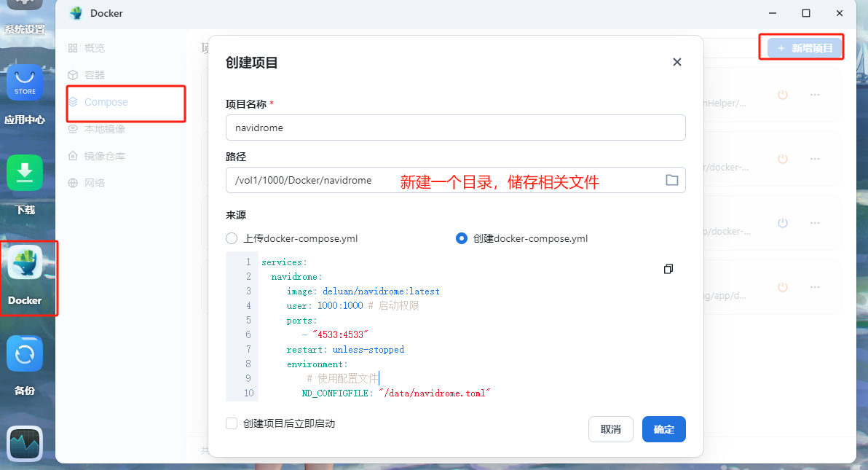The height and width of the screenshot is (470, 868).
Task: Open the Containers (容器) sidebar item
Action: tap(87, 75)
